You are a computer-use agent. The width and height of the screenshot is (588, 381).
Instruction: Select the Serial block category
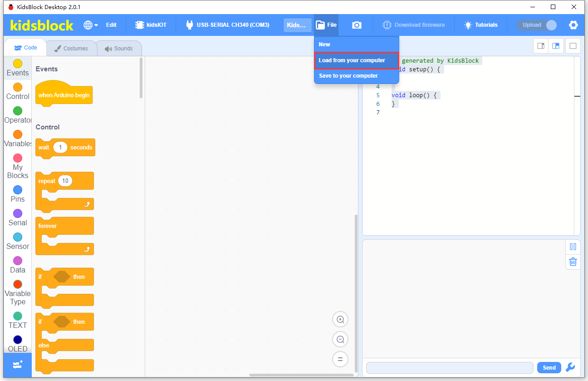click(18, 218)
